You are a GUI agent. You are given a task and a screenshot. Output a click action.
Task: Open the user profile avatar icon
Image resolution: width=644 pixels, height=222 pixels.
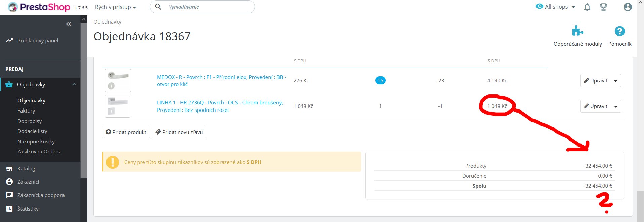[x=627, y=7]
